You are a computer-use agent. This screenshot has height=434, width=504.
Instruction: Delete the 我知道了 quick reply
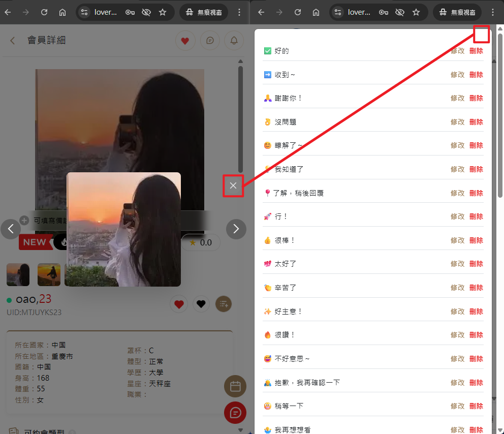point(477,169)
